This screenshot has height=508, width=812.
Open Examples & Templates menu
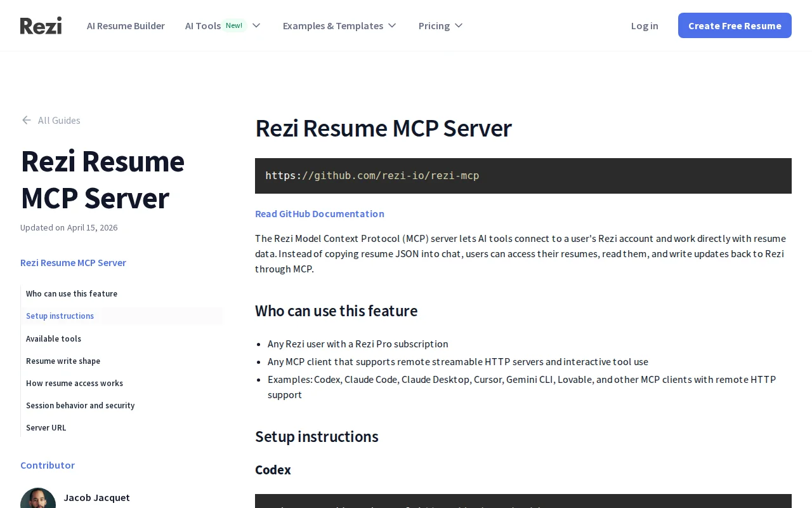(333, 25)
